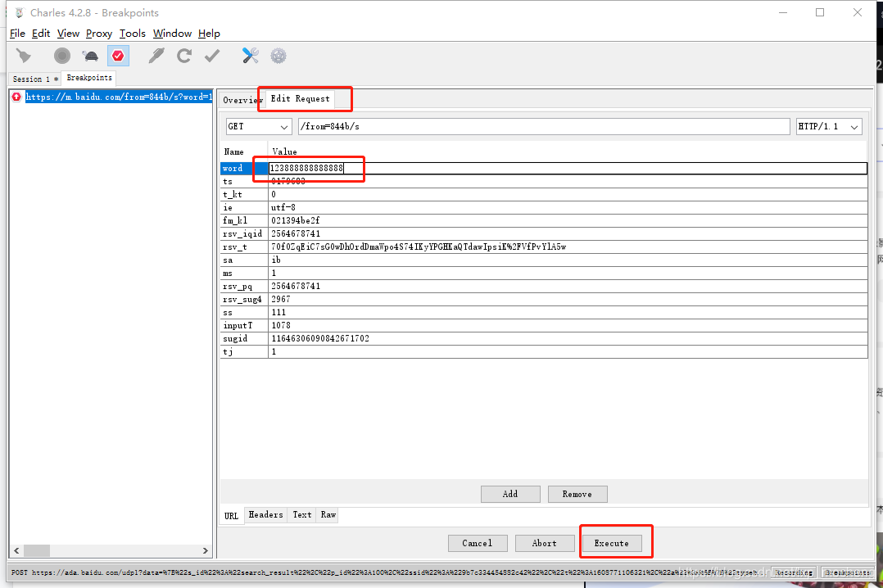The width and height of the screenshot is (883, 588).
Task: Click the sugid value 11646306090842671702
Action: click(319, 338)
